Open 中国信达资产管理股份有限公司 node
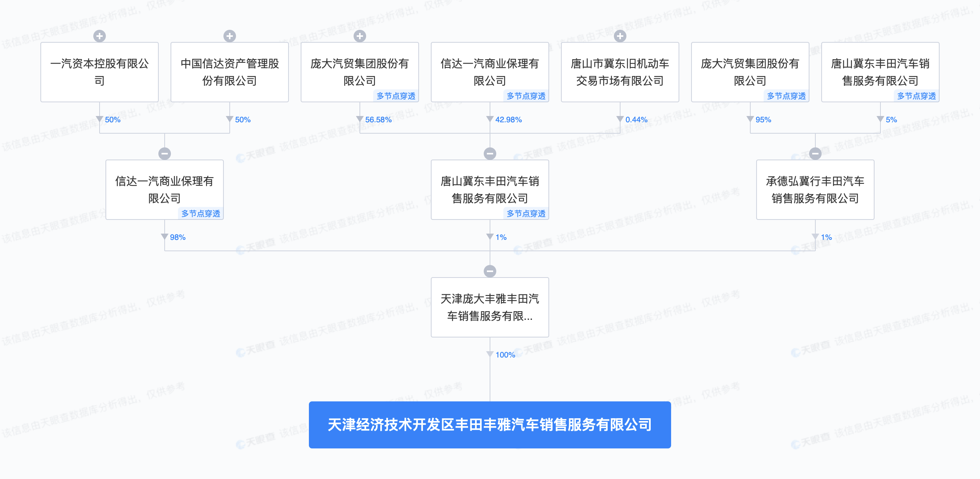The image size is (980, 479). point(230,72)
